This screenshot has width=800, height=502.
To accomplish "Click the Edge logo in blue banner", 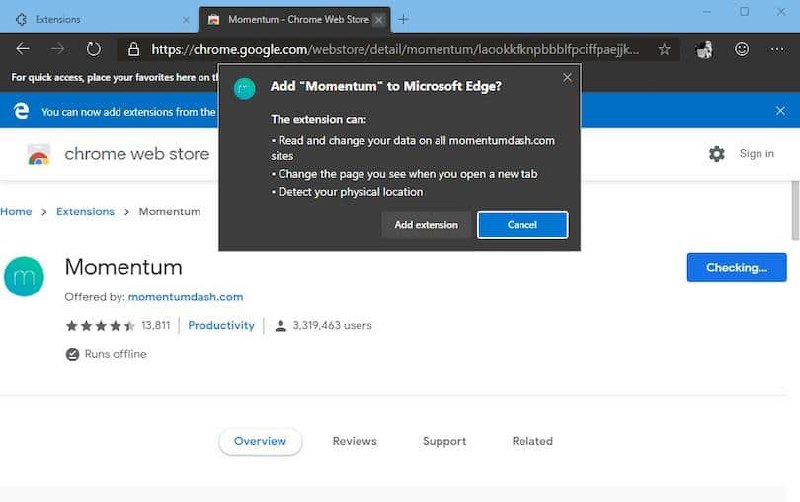I will 21,111.
